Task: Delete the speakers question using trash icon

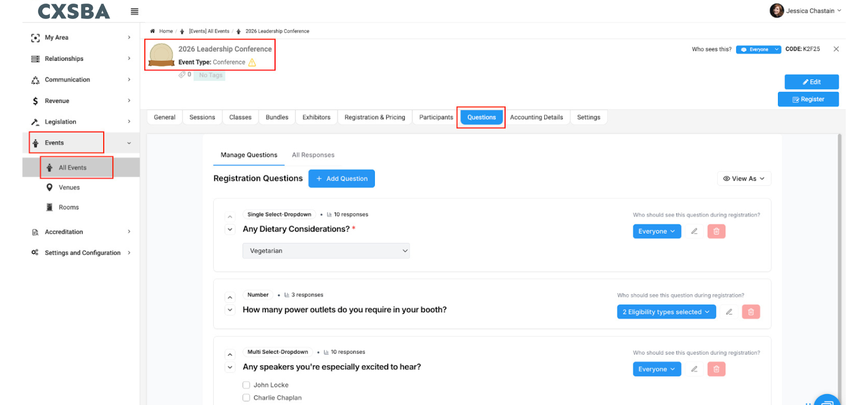Action: [x=716, y=369]
